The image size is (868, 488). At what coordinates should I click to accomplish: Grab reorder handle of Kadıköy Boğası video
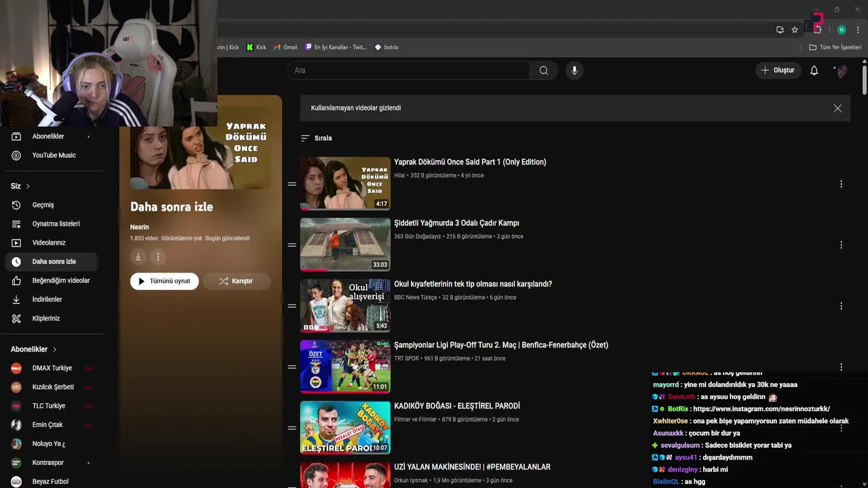(292, 428)
